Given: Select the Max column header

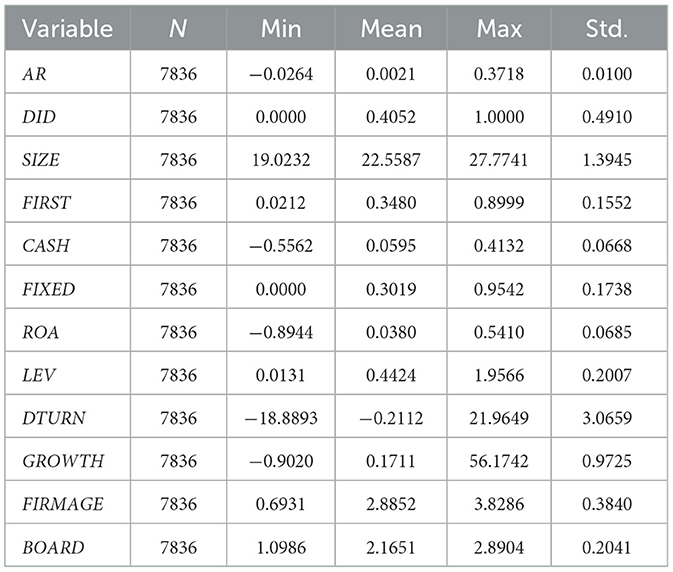Looking at the screenshot, I should pos(499,29).
